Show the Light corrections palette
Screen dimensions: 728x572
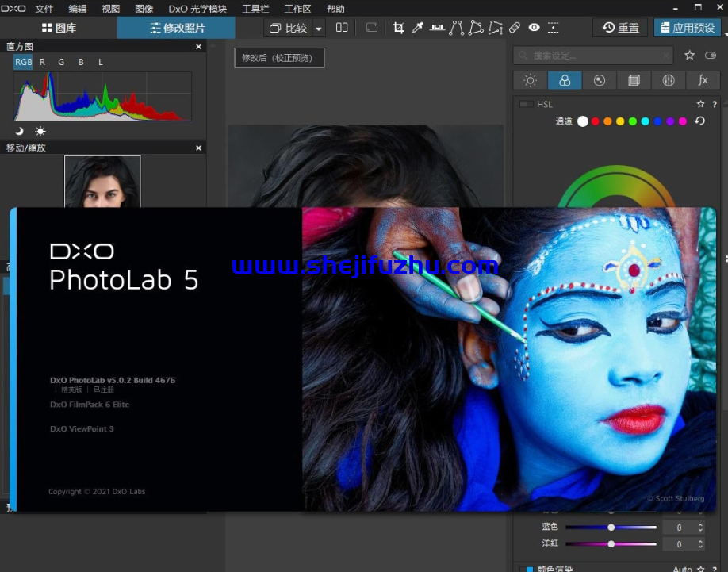click(x=531, y=80)
